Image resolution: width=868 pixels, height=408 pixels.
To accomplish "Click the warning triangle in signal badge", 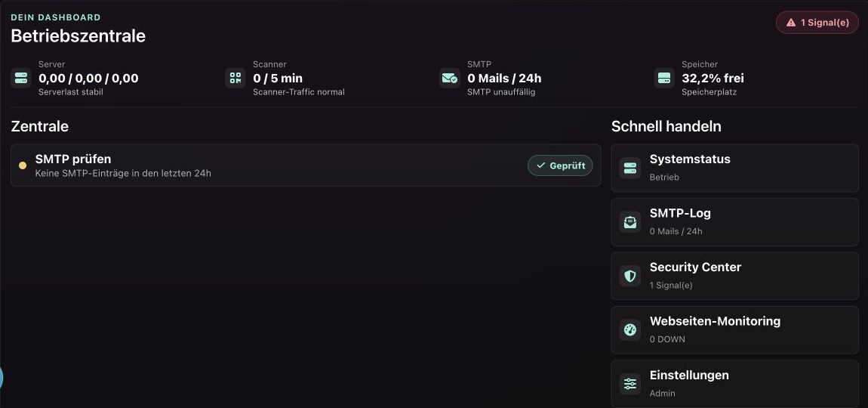I will (790, 23).
